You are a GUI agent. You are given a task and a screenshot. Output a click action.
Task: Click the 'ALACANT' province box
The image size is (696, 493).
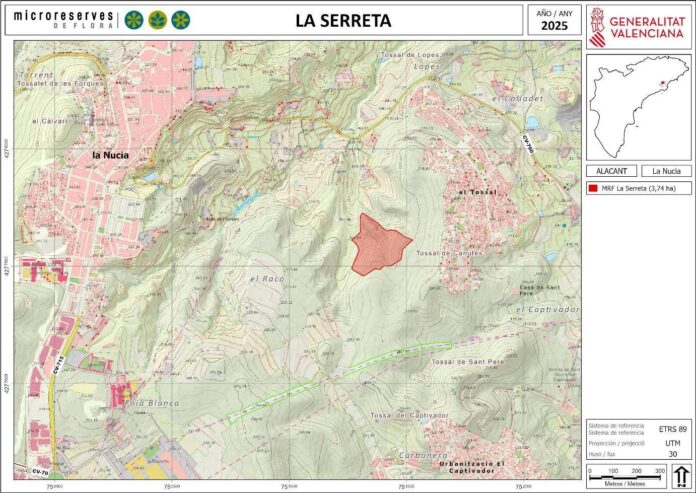[612, 171]
